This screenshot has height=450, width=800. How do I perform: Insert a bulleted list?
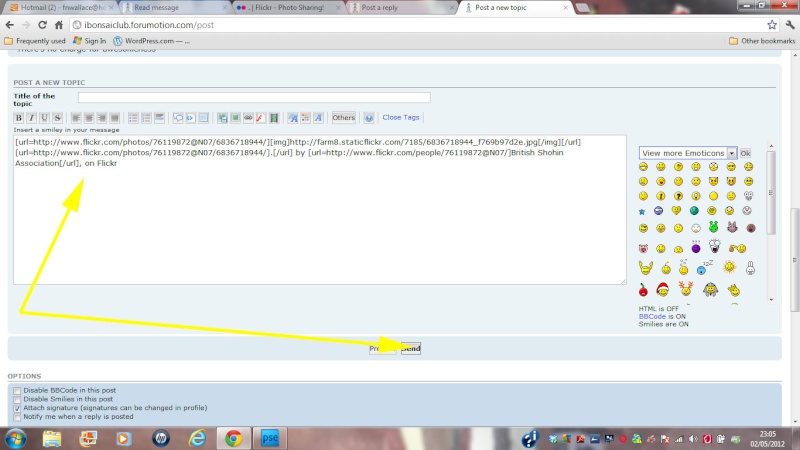click(x=133, y=118)
